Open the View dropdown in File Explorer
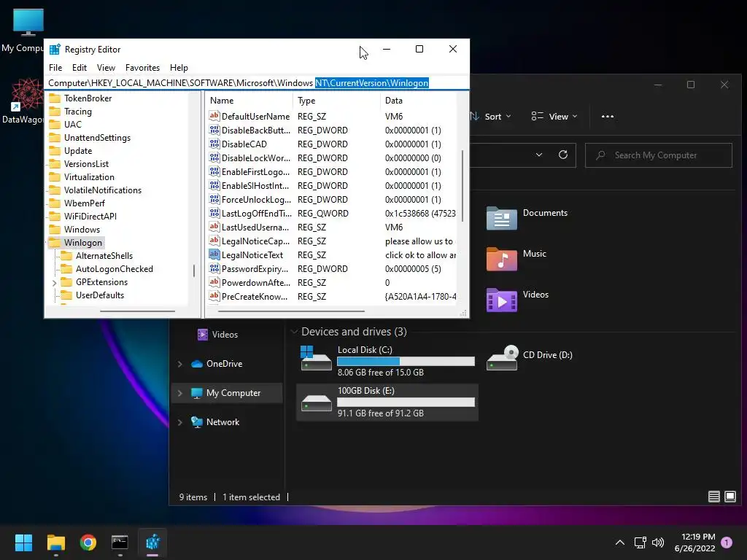 click(554, 116)
